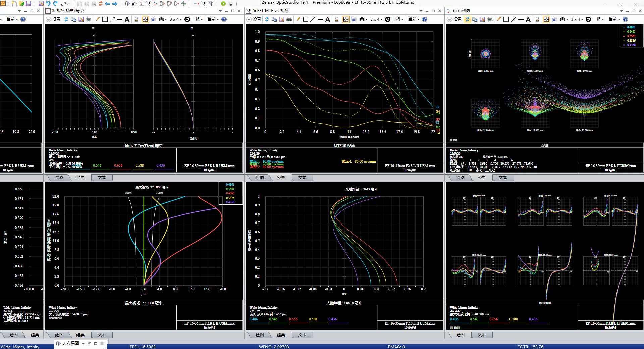Click the 0.546 wavelength label under field curvature plot
The width and height of the screenshot is (644, 349).
click(97, 165)
